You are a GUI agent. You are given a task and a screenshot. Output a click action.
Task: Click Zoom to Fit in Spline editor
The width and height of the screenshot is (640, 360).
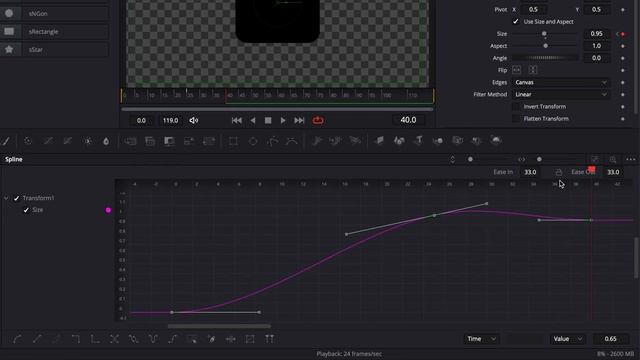(x=595, y=159)
